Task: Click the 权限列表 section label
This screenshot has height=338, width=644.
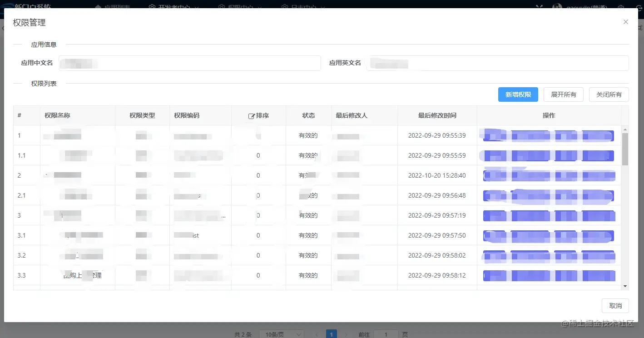Action: coord(44,84)
